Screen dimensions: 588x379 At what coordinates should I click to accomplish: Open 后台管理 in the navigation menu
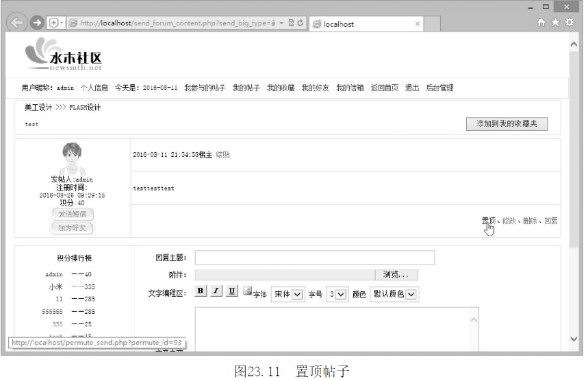[439, 88]
